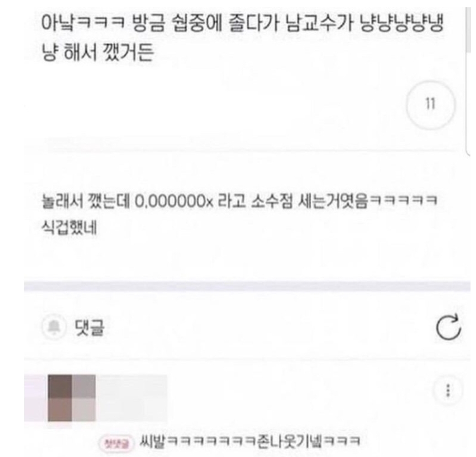This screenshot has width=476, height=457.
Task: Toggle the comment notification bell icon
Action: pos(54,327)
